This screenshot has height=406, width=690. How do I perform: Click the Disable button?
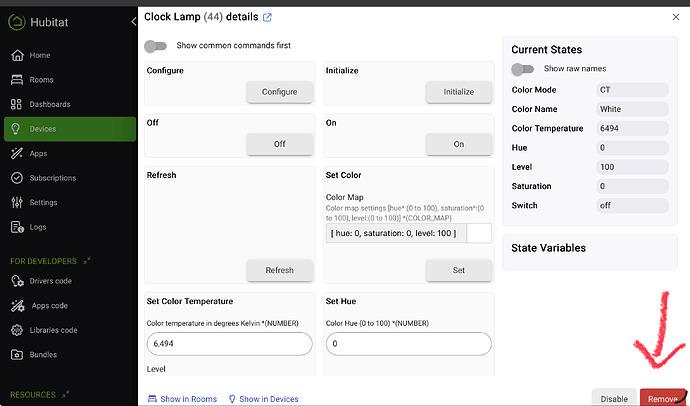pyautogui.click(x=614, y=398)
